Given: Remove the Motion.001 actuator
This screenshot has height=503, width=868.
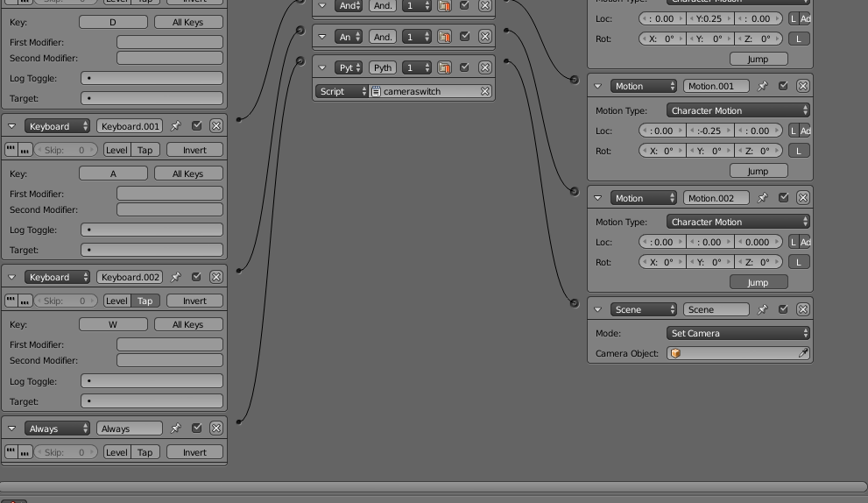Looking at the screenshot, I should click(802, 86).
